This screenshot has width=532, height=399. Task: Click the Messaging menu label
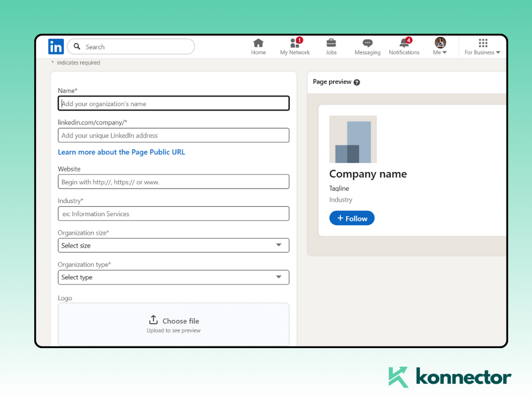367,52
